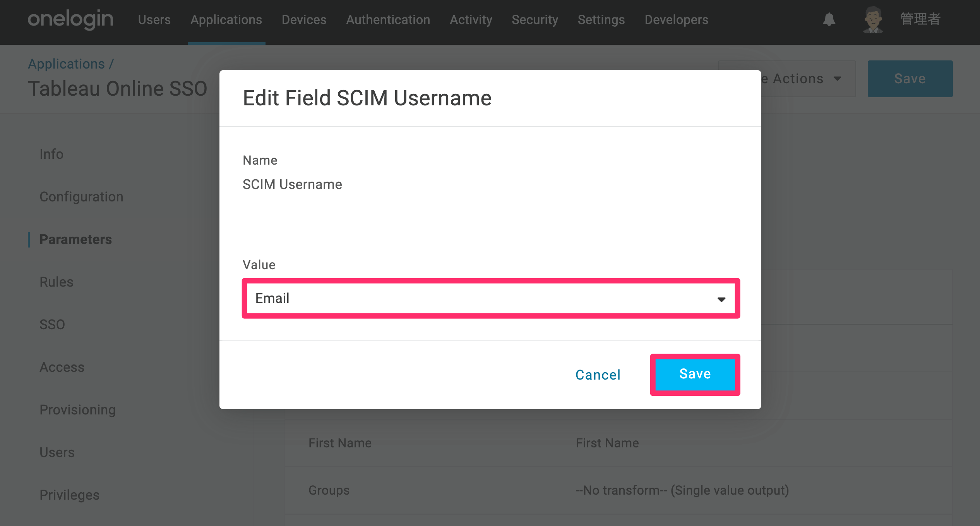Open the Groups parameter row

[618, 490]
